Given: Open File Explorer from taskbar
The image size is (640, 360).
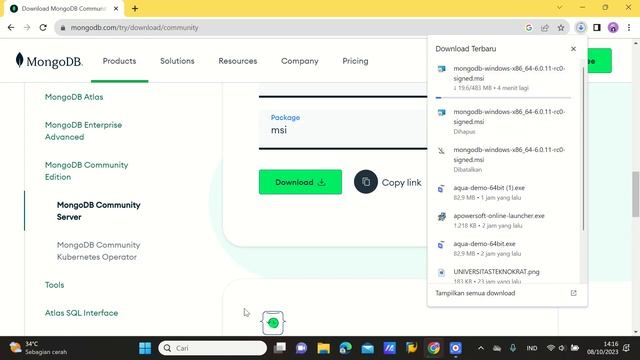Looking at the screenshot, I should (323, 348).
